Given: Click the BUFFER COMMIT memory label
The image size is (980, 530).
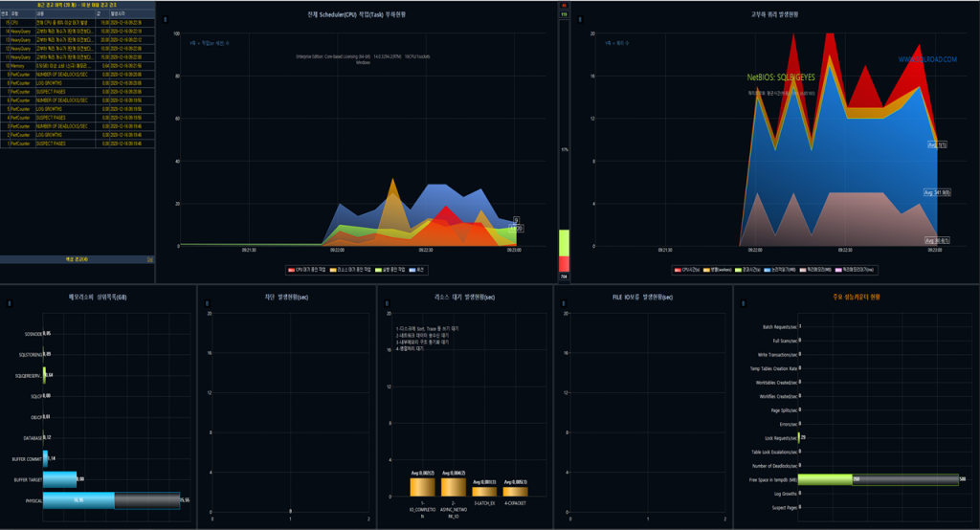Looking at the screenshot, I should [27, 459].
